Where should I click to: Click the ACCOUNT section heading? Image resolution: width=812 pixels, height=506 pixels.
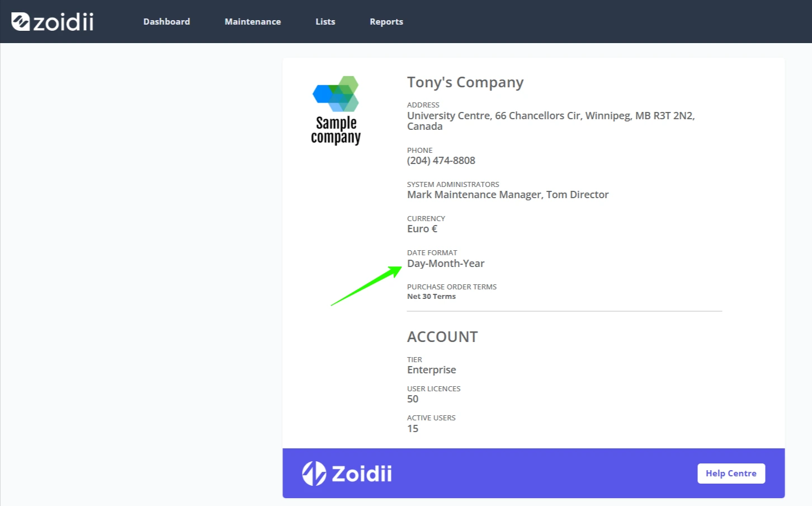(442, 337)
